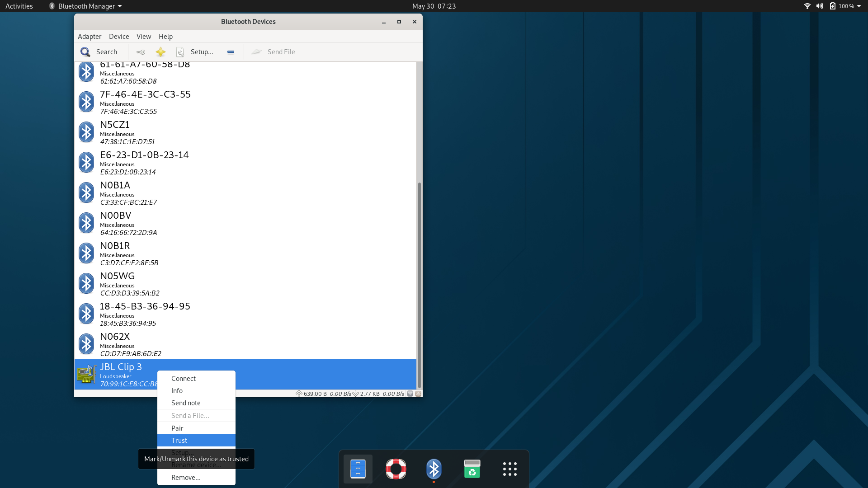Click the Send File paper plane icon

[257, 52]
